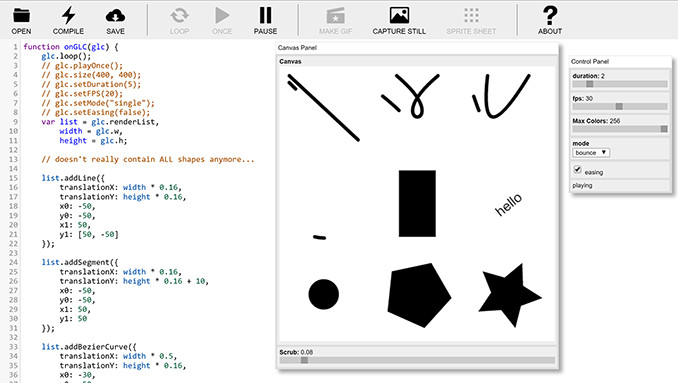Screen dimensions: 678x383
Task: Click the "// glc.setDuration(5);" comment line
Action: click(91, 84)
